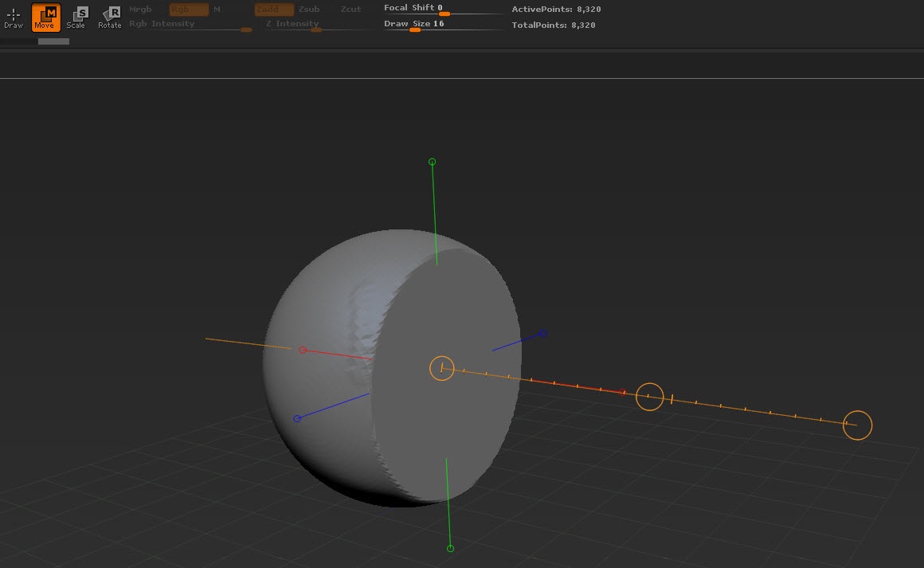
Task: Enable the M material mode
Action: pyautogui.click(x=217, y=10)
